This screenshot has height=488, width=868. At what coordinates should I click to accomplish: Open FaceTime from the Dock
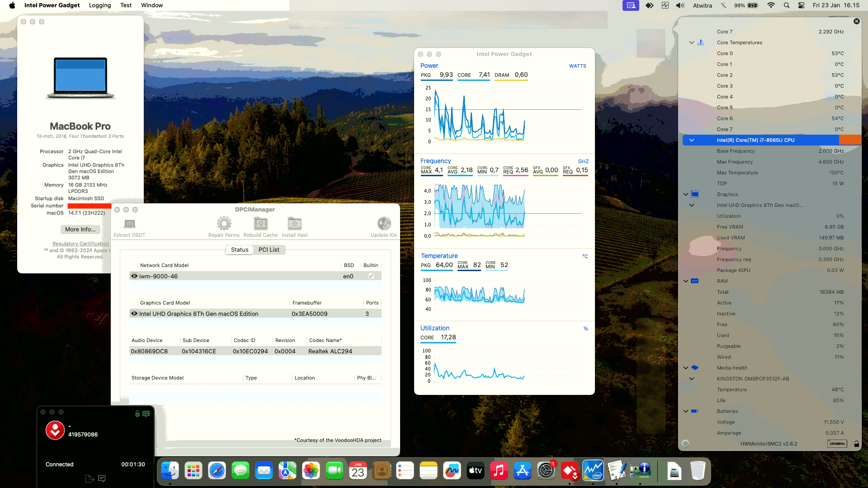coord(335,471)
